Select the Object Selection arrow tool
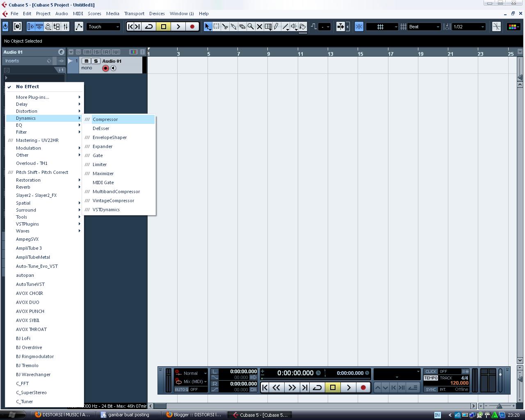Viewport: 525px width, 420px height. 208,27
